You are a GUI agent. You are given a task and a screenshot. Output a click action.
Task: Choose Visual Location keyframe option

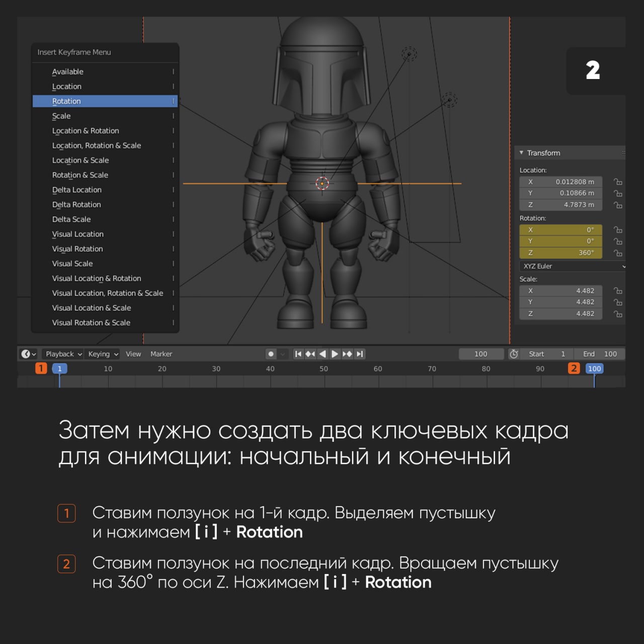(x=105, y=234)
